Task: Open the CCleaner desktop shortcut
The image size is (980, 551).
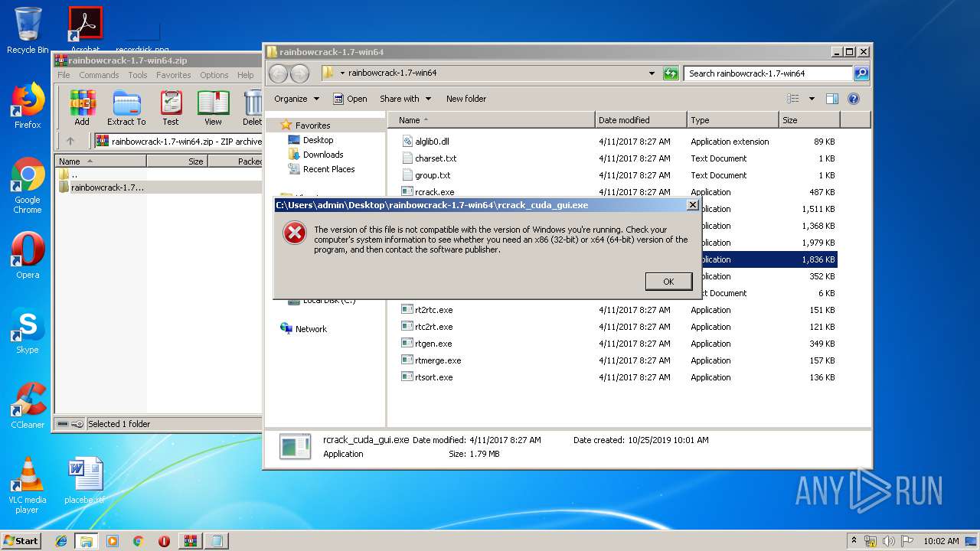Action: pos(28,406)
